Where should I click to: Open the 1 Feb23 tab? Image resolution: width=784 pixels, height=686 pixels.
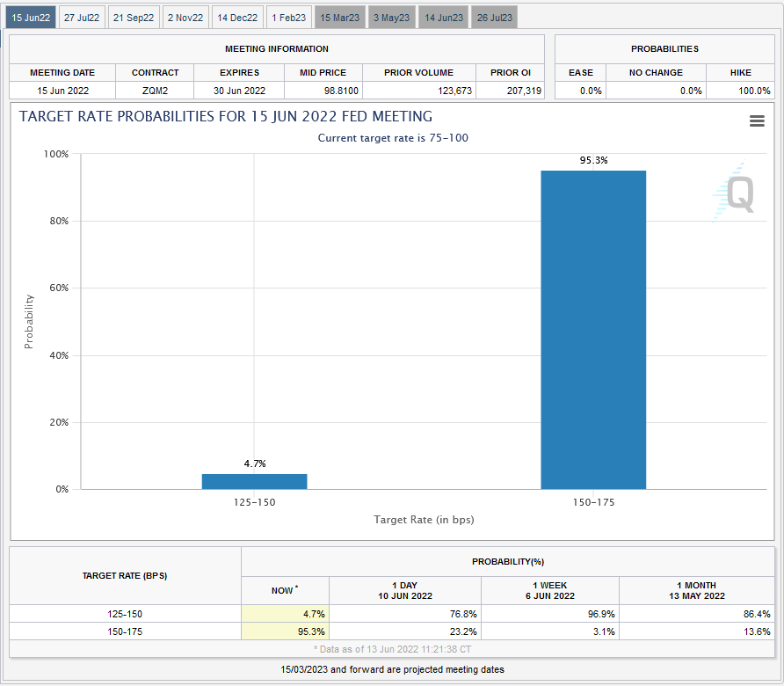tap(289, 18)
